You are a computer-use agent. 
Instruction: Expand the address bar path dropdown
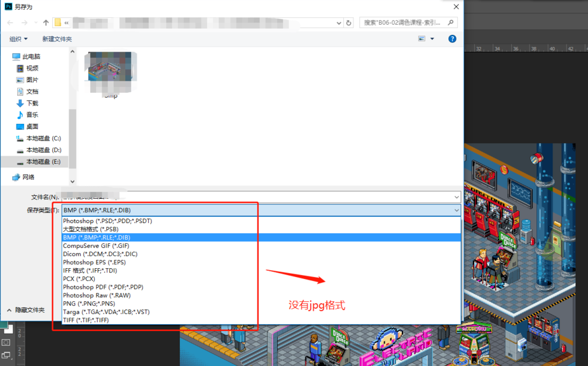coord(339,23)
